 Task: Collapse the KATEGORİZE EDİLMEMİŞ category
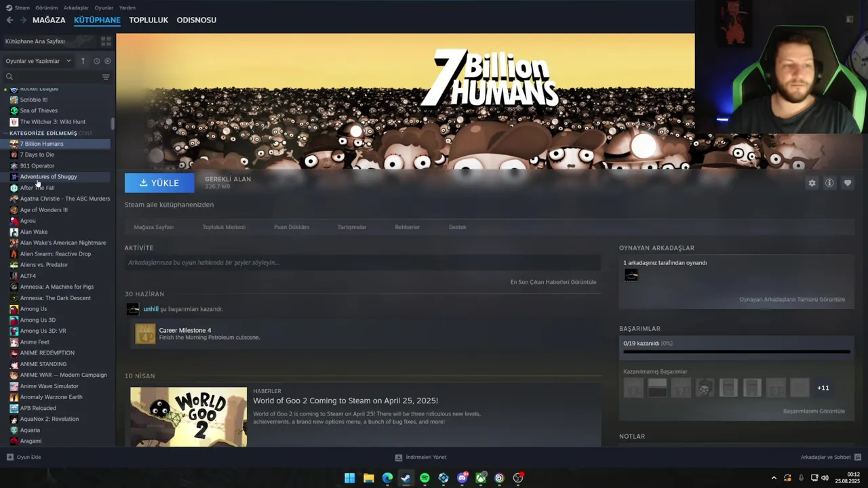coord(5,133)
